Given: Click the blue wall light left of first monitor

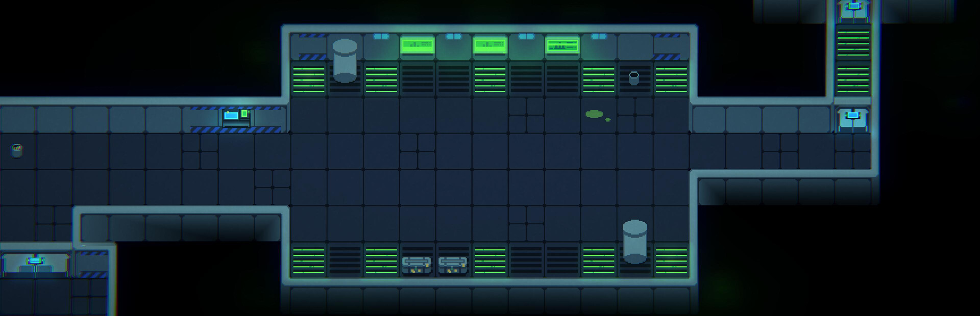Looking at the screenshot, I should pos(381,37).
